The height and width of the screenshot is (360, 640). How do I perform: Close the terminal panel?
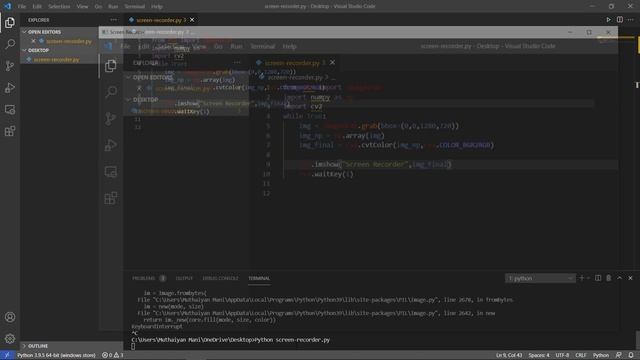tap(630, 278)
